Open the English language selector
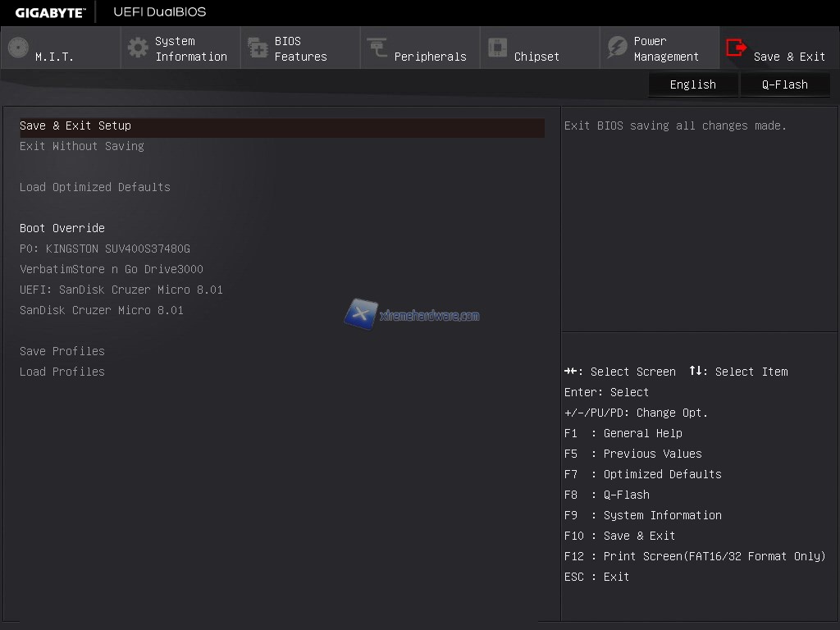This screenshot has width=840, height=630. (693, 84)
